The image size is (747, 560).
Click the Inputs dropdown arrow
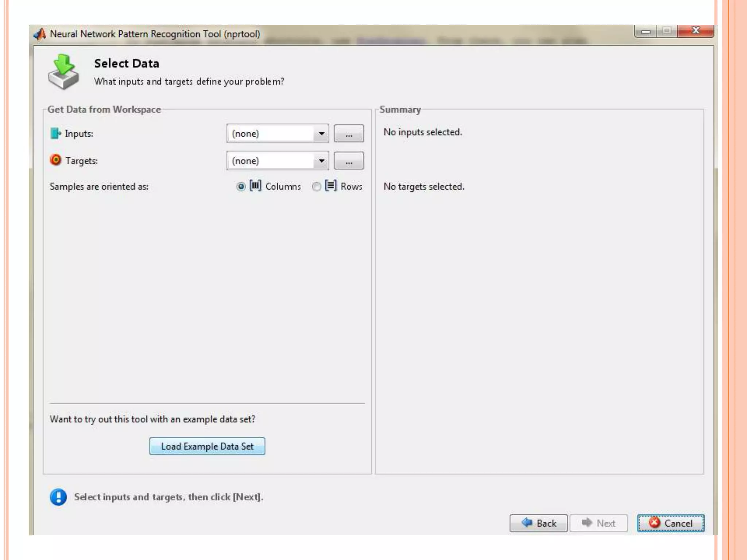(x=321, y=133)
